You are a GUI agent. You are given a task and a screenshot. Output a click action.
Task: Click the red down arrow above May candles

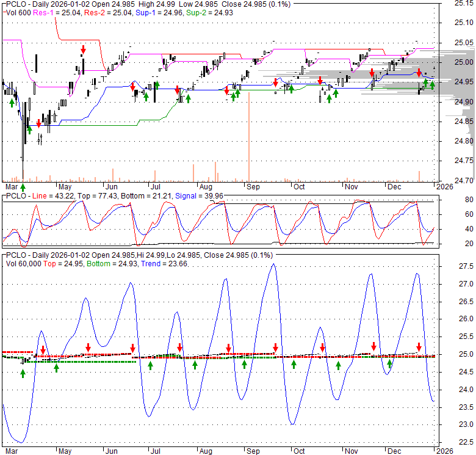click(83, 49)
